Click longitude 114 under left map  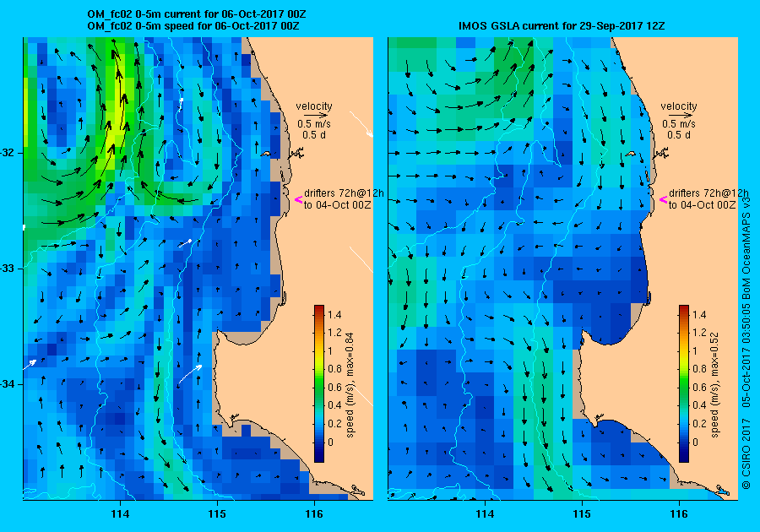click(x=120, y=514)
